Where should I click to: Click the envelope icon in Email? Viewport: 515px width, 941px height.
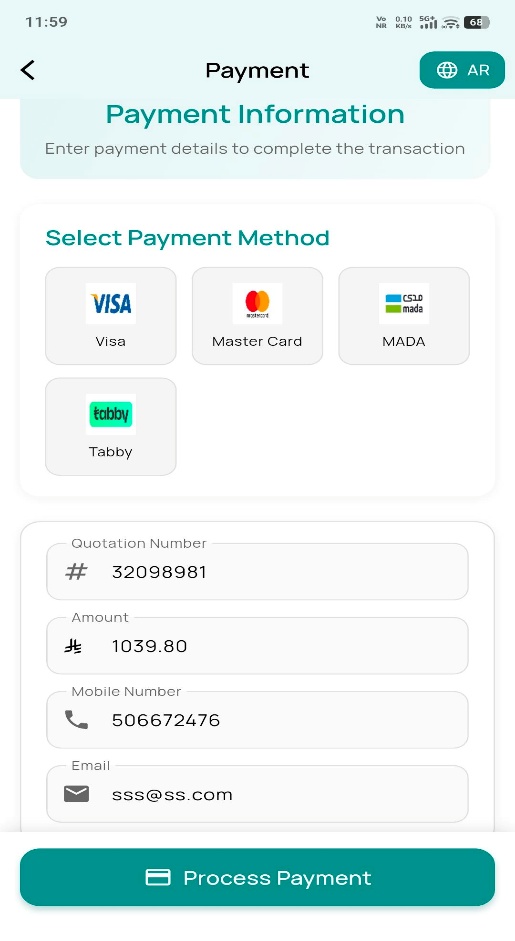click(x=76, y=794)
